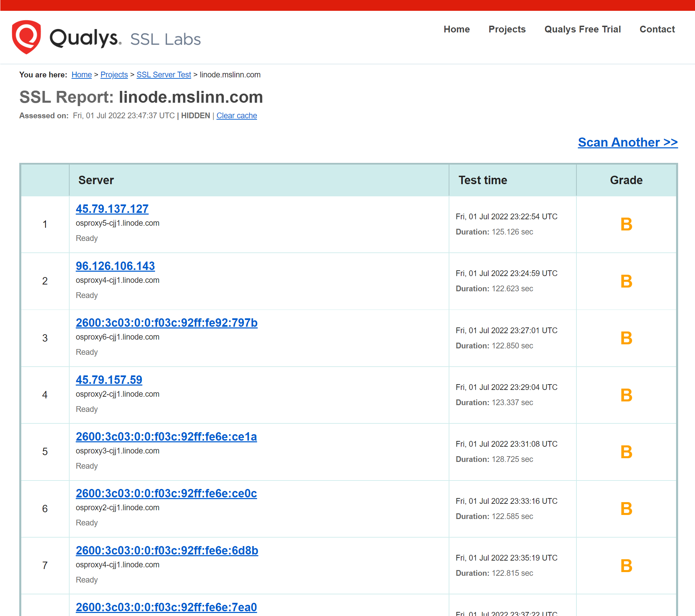
Task: Open the Contact page
Action: (656, 29)
